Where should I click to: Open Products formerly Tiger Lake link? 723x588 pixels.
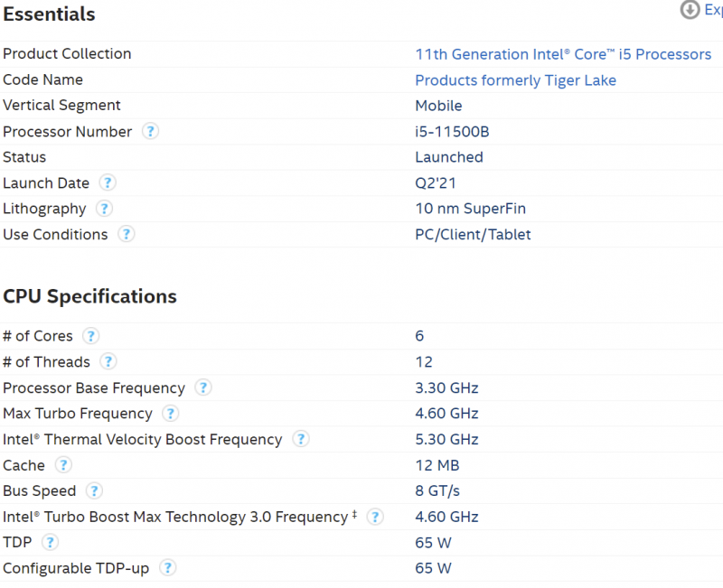coord(515,80)
